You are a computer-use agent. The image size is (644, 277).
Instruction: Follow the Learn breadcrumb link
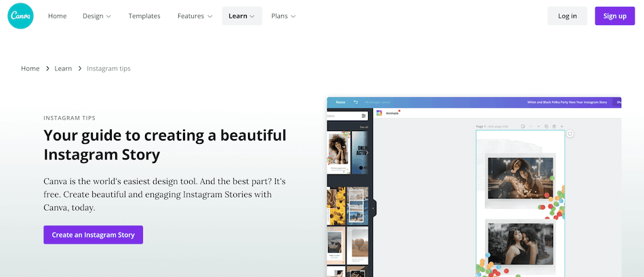63,69
